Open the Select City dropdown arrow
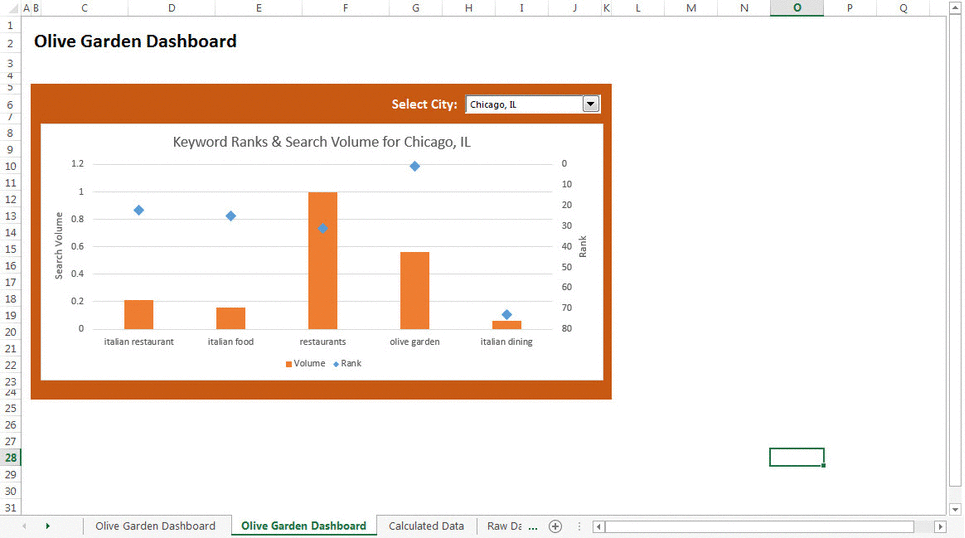 (x=590, y=104)
